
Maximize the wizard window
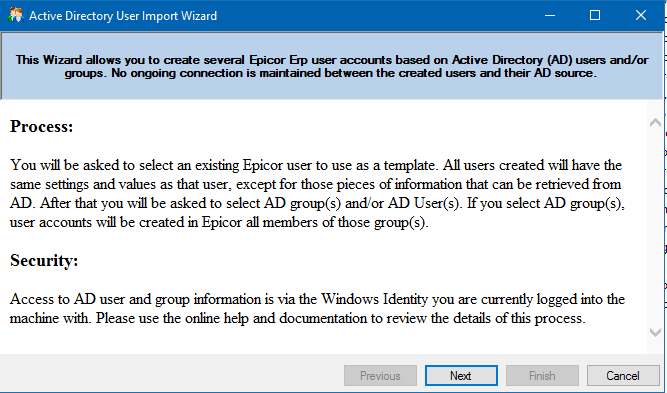(x=595, y=15)
